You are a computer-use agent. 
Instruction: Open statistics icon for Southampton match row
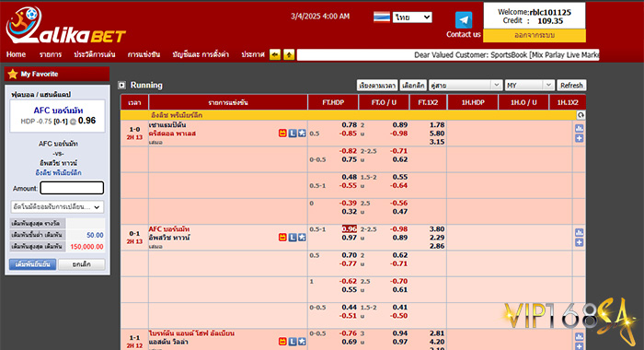pyautogui.click(x=579, y=128)
